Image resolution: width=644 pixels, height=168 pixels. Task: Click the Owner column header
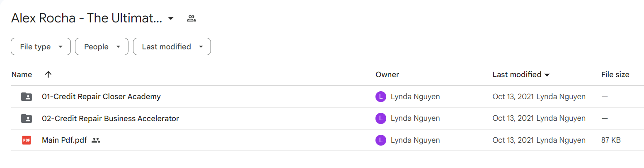click(x=387, y=75)
